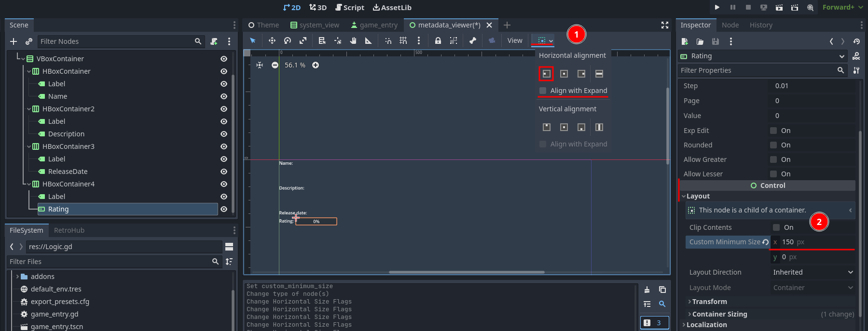Revert Custom Minimum Size to default
This screenshot has width=868, height=331.
point(765,242)
